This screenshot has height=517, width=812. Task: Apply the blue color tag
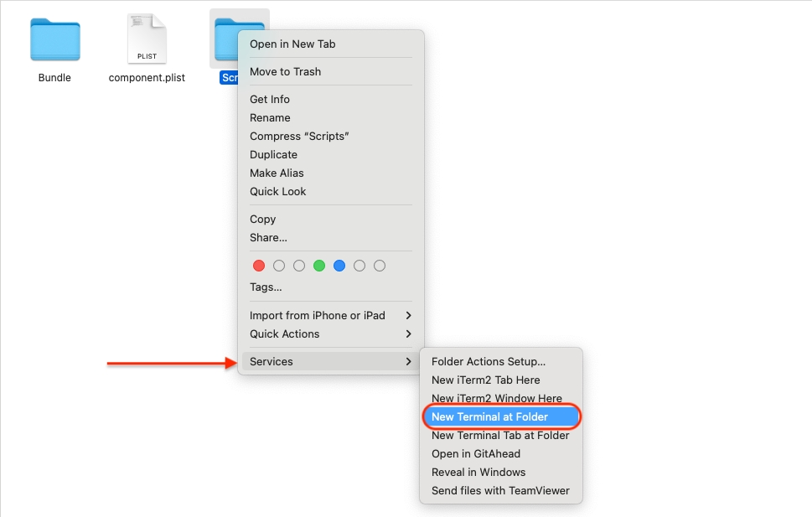(339, 266)
